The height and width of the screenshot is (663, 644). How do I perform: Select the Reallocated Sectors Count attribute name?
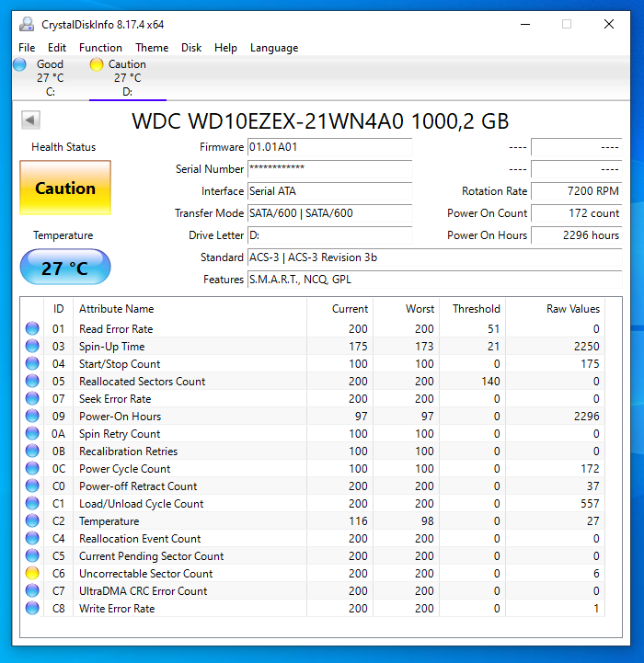[x=143, y=381]
